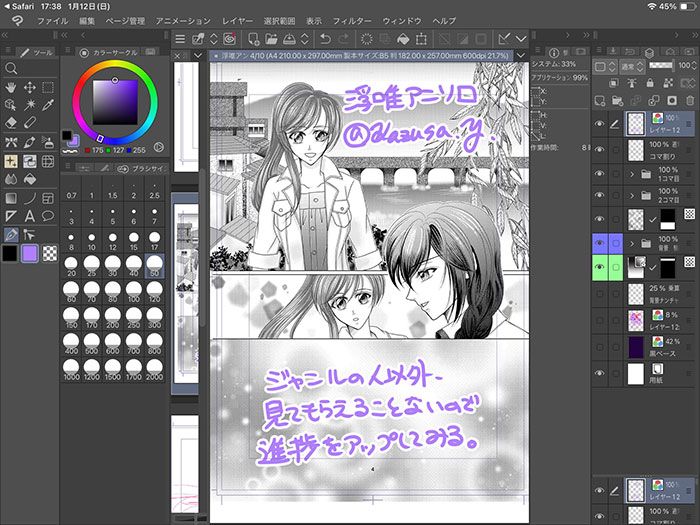Open the フィルター menu
Screen dimensions: 700x525
click(x=351, y=21)
